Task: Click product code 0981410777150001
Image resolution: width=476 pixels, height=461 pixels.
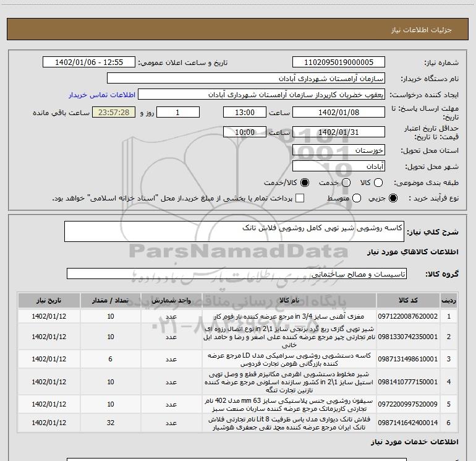Action: pos(408,382)
